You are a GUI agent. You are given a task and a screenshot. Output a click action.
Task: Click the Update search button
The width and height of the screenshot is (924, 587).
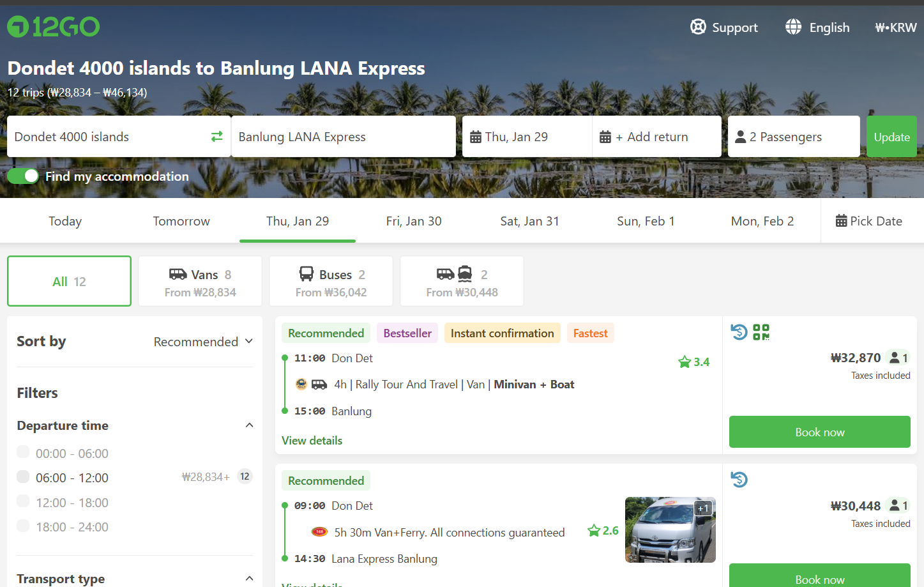(x=891, y=137)
